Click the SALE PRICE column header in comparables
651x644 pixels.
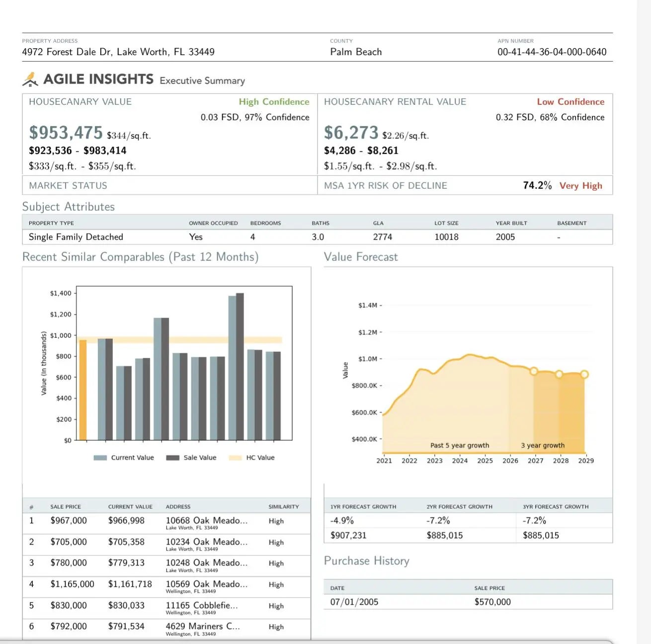66,507
